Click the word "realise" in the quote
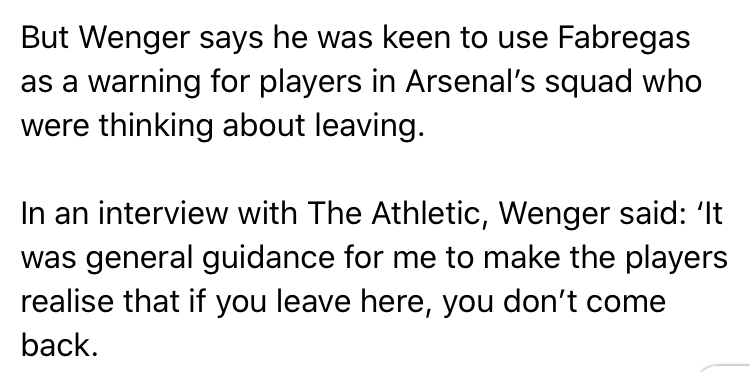Viewport: 750px width, 372px height. tap(67, 302)
